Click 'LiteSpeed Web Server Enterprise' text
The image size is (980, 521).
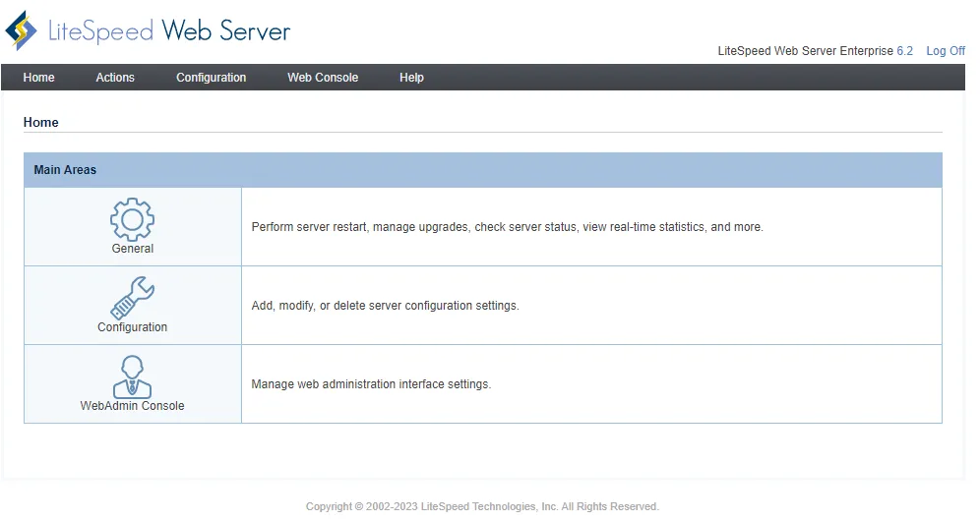point(805,51)
